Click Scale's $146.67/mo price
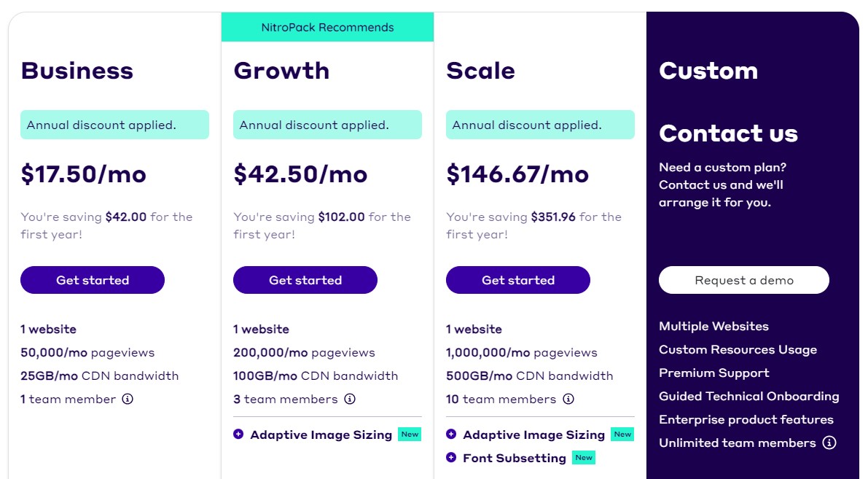This screenshot has width=868, height=479. pyautogui.click(x=517, y=174)
